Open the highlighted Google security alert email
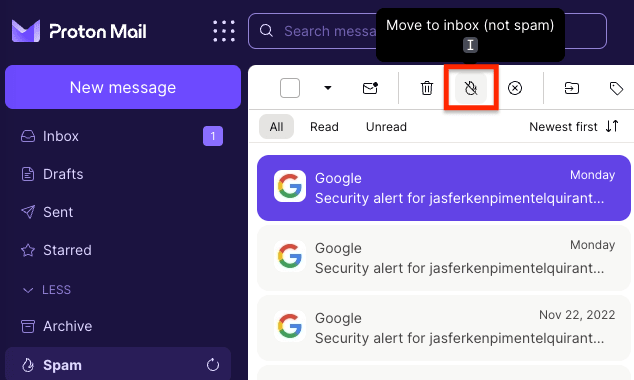The width and height of the screenshot is (634, 380). coord(444,188)
